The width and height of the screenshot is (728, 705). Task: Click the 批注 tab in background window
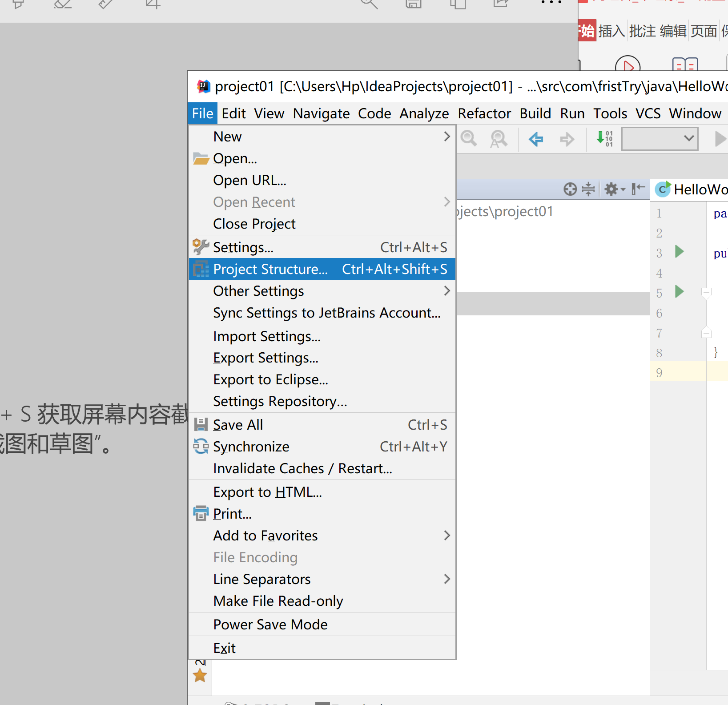pyautogui.click(x=642, y=31)
